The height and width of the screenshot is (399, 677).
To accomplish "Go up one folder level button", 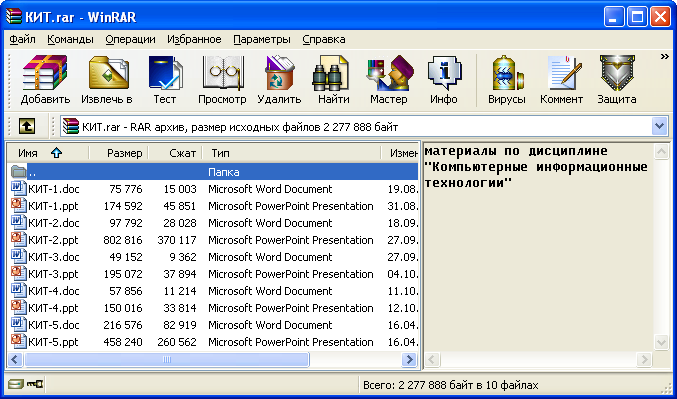I will click(27, 127).
